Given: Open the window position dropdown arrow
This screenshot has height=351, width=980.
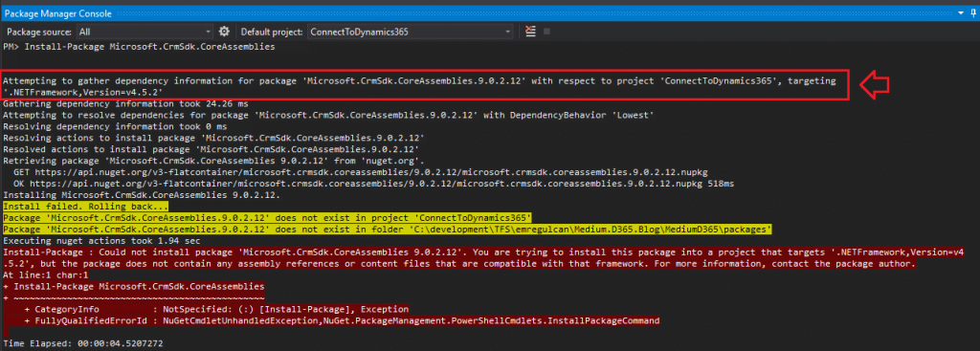Looking at the screenshot, I should (x=961, y=13).
